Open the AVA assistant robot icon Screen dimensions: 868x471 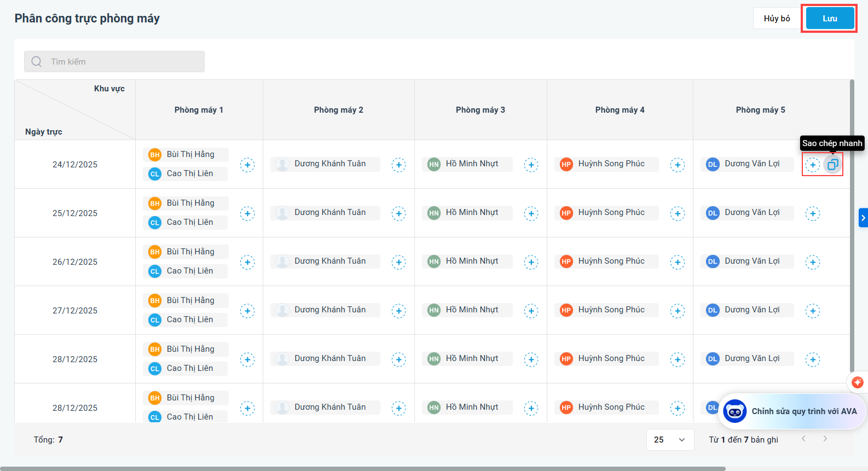(x=734, y=411)
